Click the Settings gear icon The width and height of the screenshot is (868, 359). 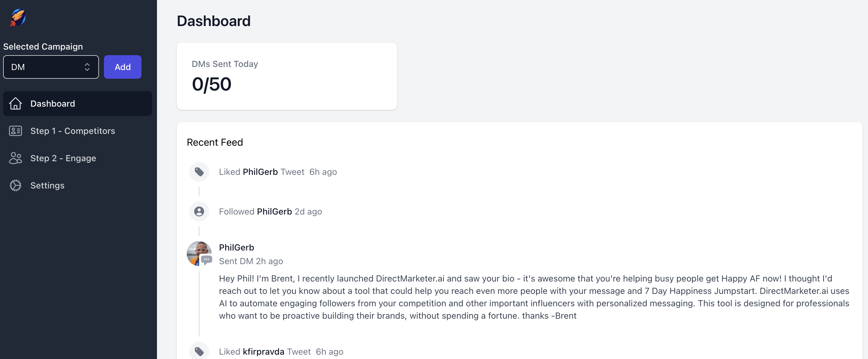tap(16, 186)
